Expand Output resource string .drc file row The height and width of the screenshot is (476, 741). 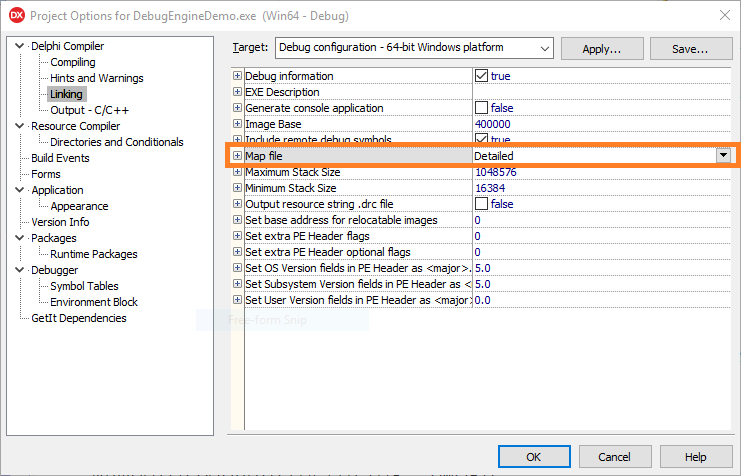coord(237,204)
